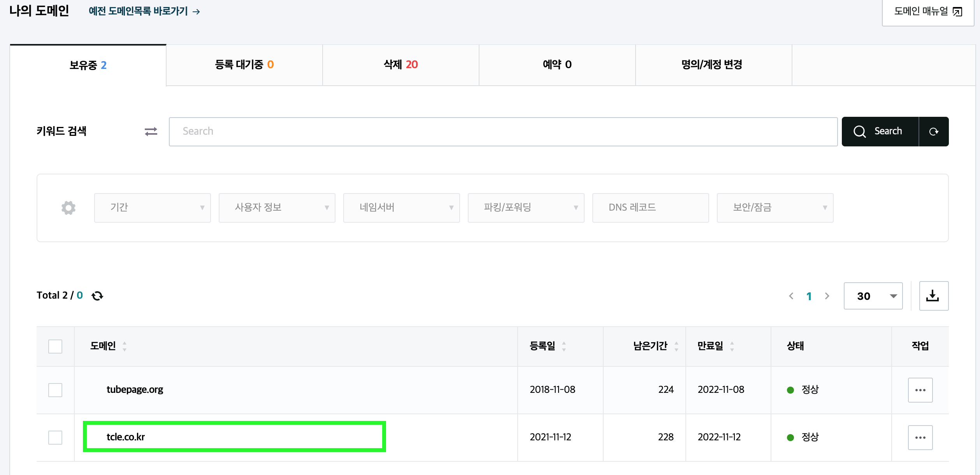Switch to the 삭제 20 tab
The width and height of the screenshot is (980, 475).
tap(400, 65)
